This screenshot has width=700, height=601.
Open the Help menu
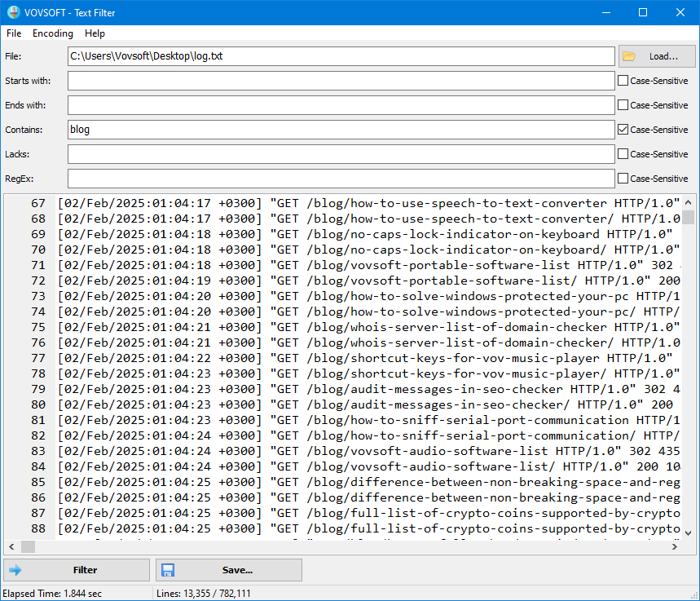[x=95, y=33]
